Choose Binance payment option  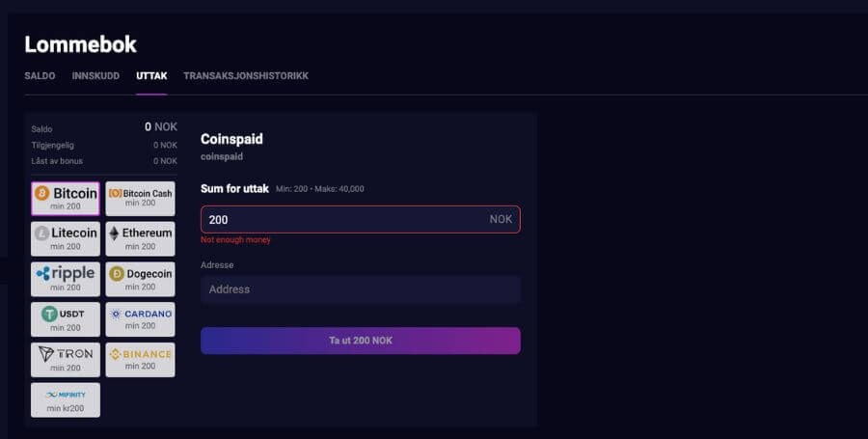tap(140, 360)
